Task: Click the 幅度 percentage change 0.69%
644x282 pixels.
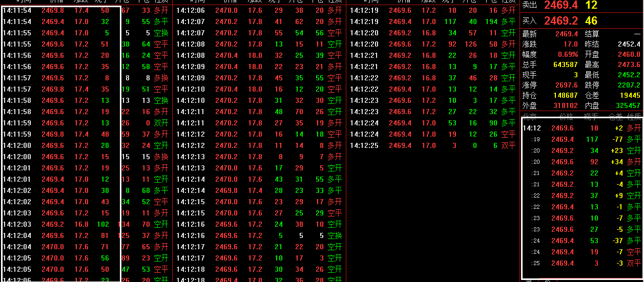Action: click(x=568, y=55)
